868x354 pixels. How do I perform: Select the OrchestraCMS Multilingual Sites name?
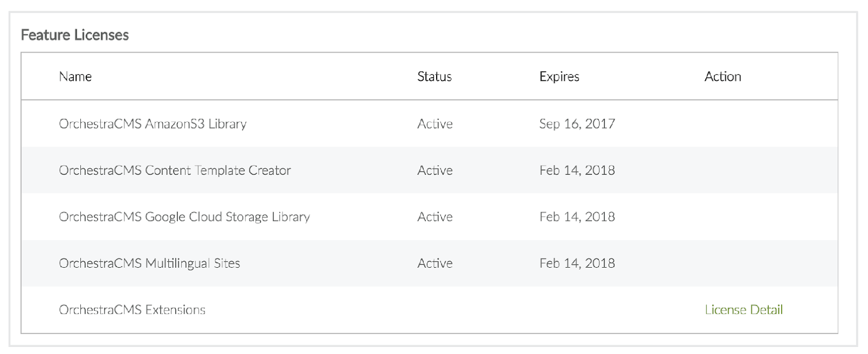point(149,263)
